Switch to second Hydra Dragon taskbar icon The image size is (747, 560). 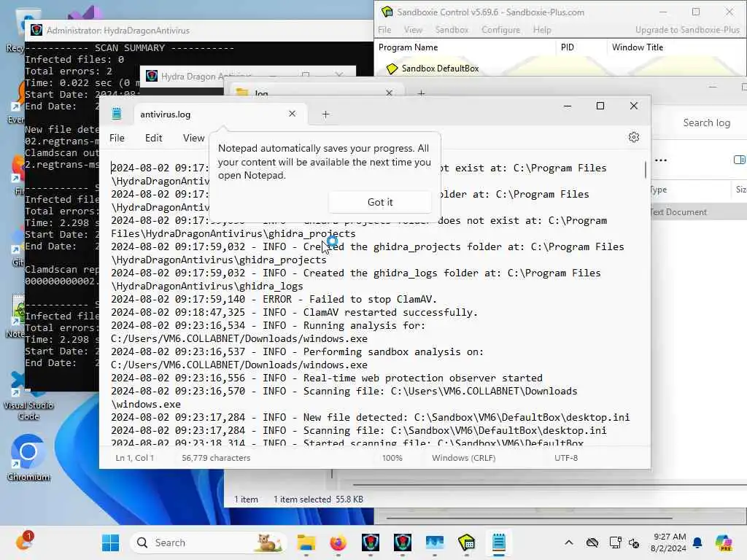402,542
